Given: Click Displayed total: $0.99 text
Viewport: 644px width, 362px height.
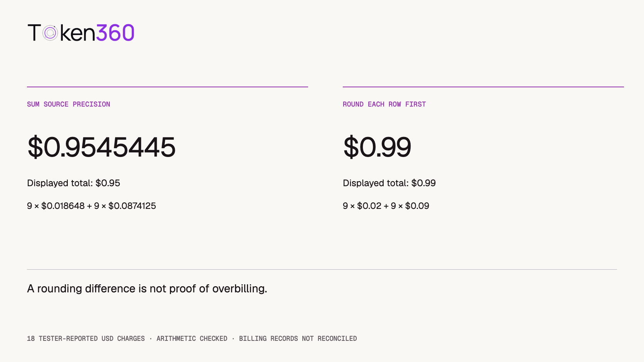Looking at the screenshot, I should click(x=389, y=183).
